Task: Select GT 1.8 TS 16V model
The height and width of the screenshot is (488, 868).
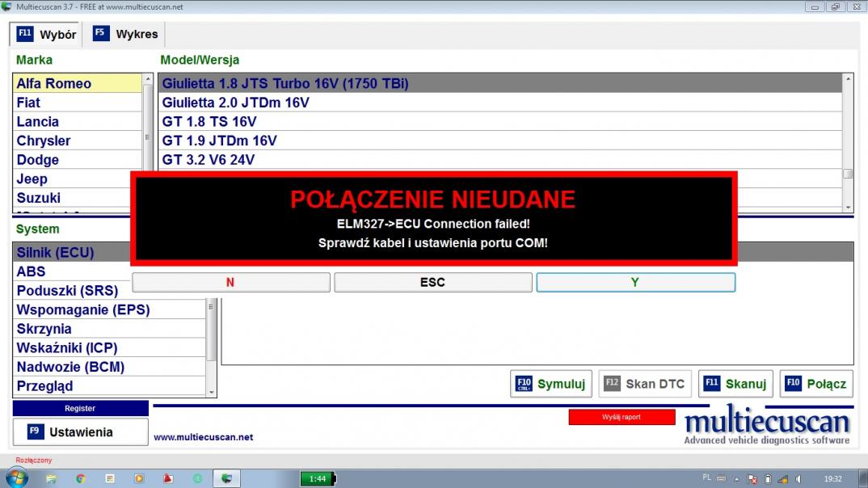Action: coord(500,122)
